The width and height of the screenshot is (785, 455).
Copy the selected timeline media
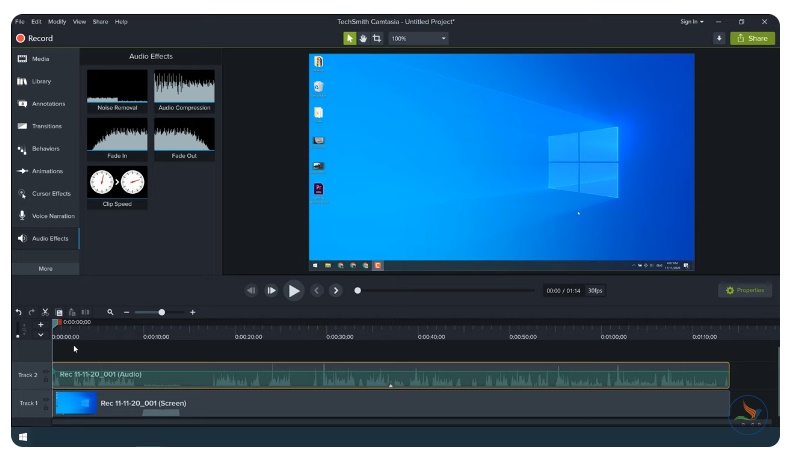59,312
